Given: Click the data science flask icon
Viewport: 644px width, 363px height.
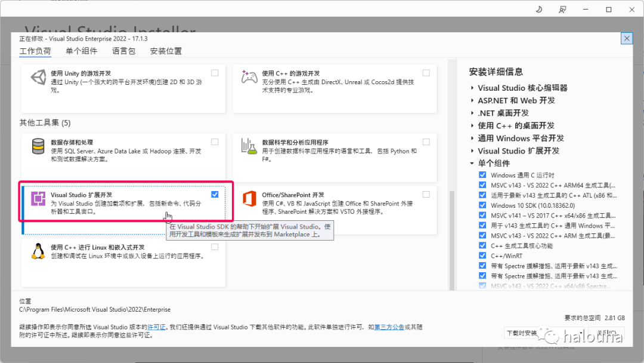Looking at the screenshot, I should pos(249,146).
